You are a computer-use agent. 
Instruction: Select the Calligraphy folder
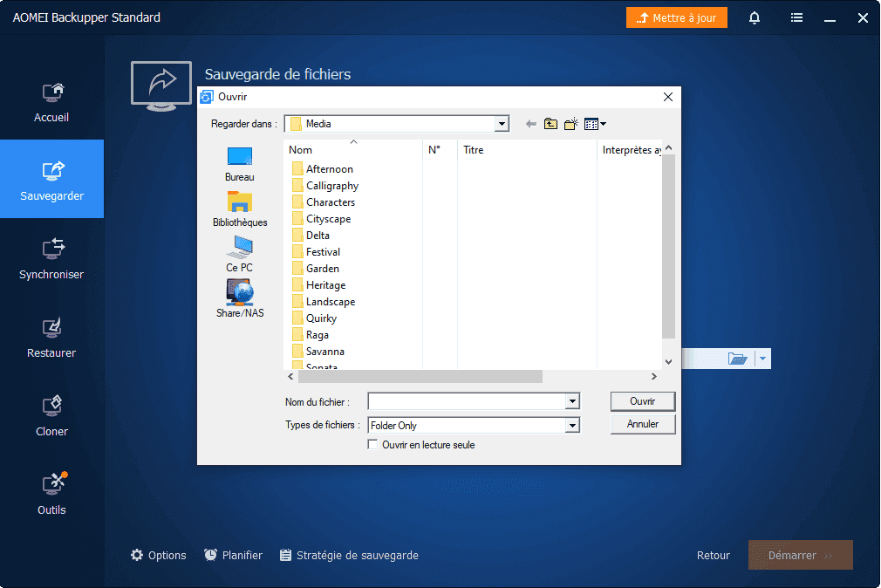pos(325,186)
